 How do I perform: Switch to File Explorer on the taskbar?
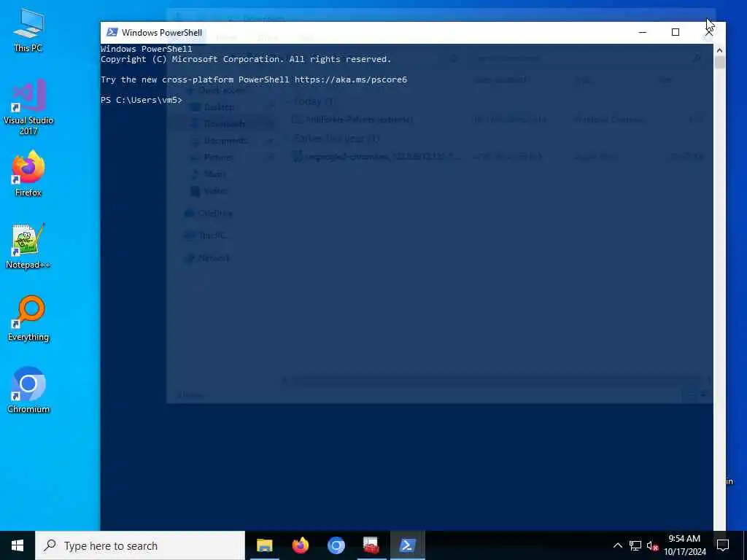click(x=264, y=545)
